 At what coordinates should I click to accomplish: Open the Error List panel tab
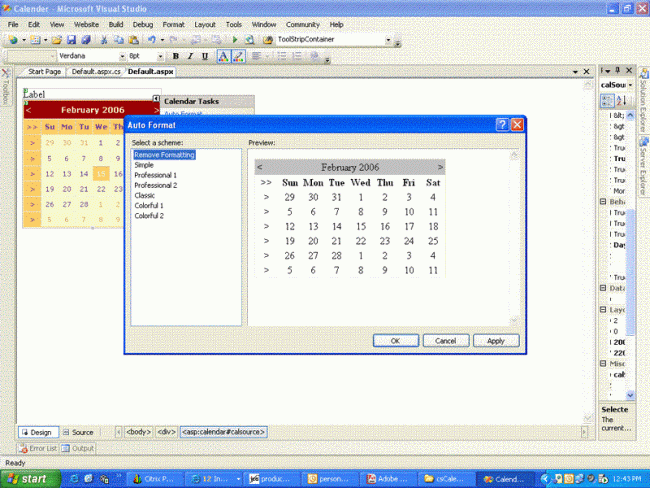tap(38, 448)
